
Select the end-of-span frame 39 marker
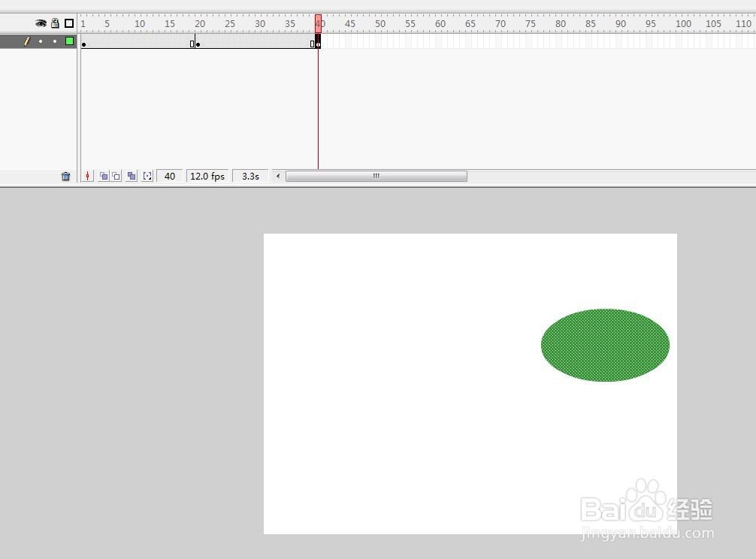pyautogui.click(x=313, y=44)
